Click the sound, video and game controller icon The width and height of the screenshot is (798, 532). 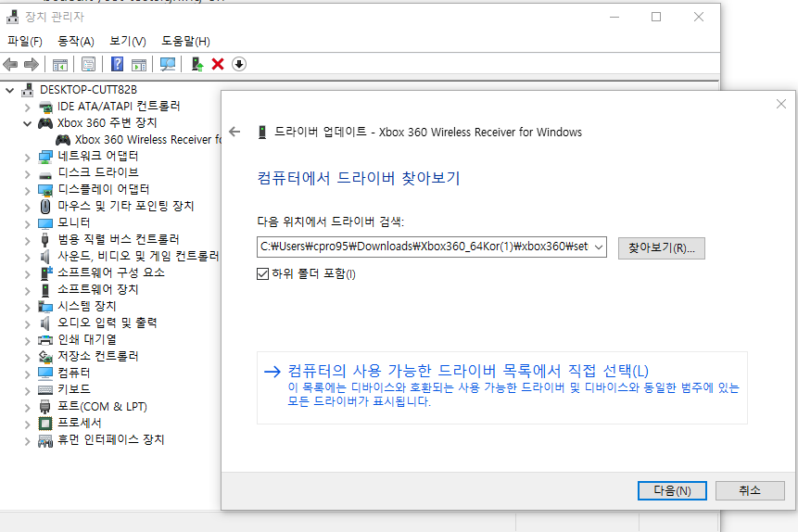coord(45,256)
